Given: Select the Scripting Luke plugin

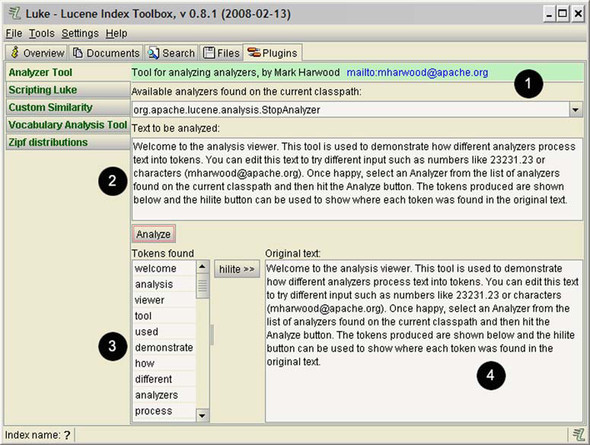Looking at the screenshot, I should tap(68, 90).
